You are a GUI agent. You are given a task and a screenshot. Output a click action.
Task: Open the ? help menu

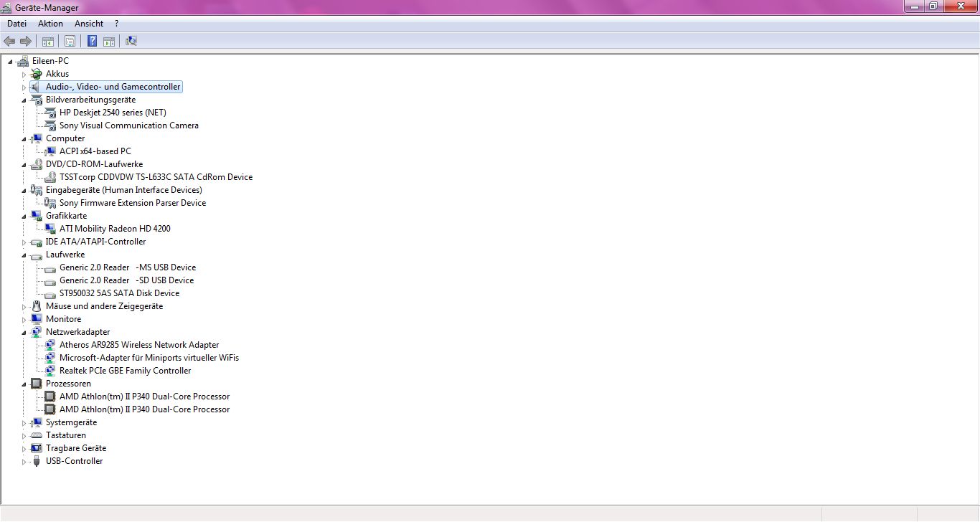click(117, 24)
